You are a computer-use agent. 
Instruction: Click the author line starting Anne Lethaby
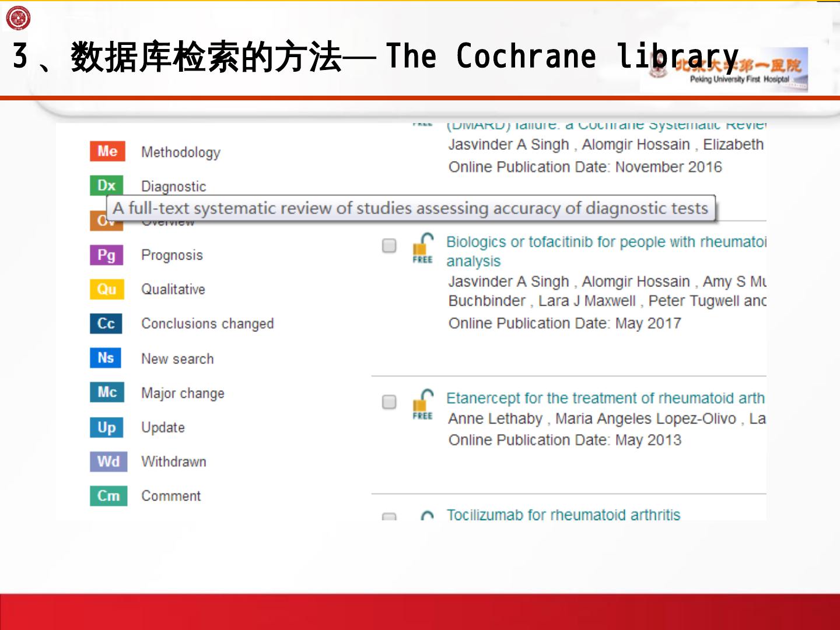(x=607, y=418)
